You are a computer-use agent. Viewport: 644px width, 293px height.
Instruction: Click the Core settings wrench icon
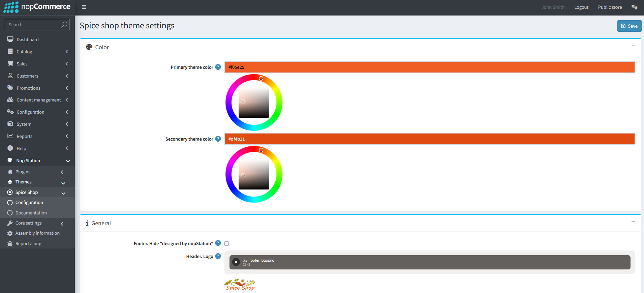pyautogui.click(x=10, y=223)
